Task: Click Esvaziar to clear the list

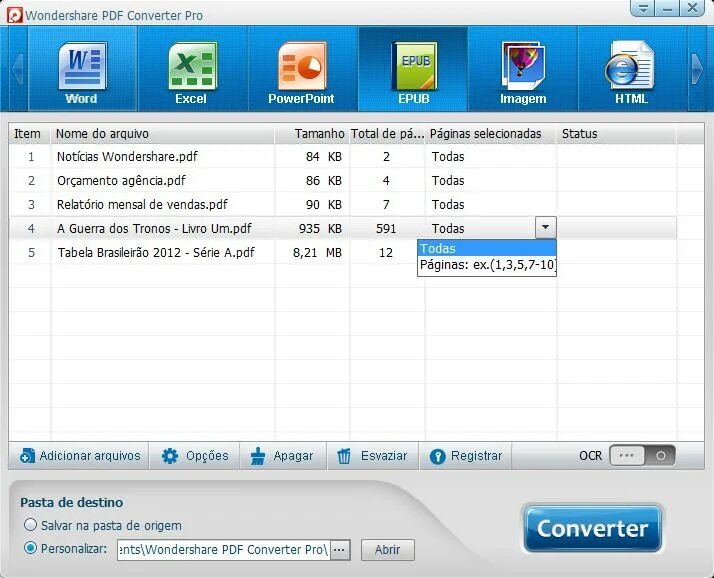Action: click(372, 455)
